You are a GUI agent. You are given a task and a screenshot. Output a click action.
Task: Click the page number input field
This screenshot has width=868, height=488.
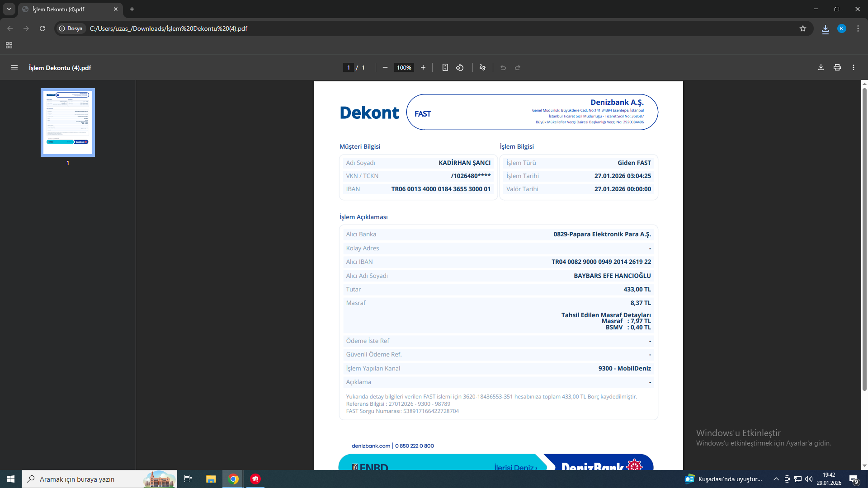(x=349, y=68)
